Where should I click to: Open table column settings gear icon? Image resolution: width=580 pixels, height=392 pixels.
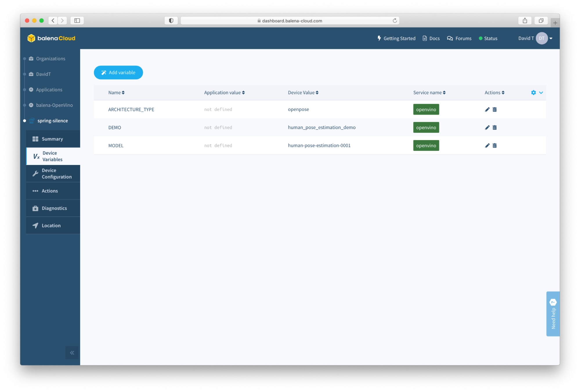pyautogui.click(x=533, y=92)
